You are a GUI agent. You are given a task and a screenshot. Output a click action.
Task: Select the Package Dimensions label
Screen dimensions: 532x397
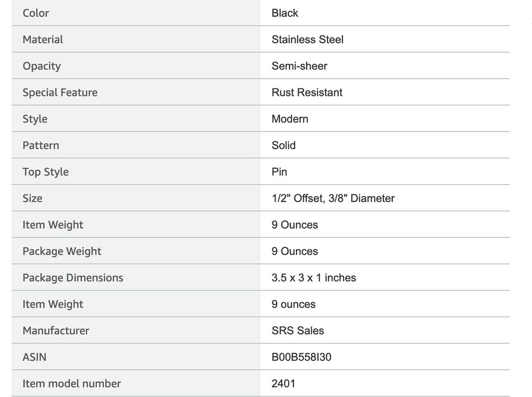[x=72, y=278]
